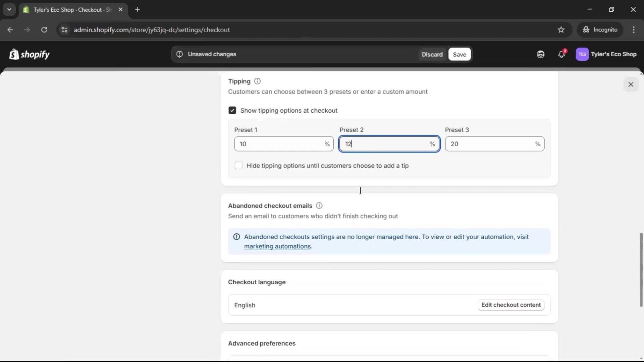The height and width of the screenshot is (362, 644).
Task: Enable Hide tipping options until customers choose
Action: [x=238, y=166]
